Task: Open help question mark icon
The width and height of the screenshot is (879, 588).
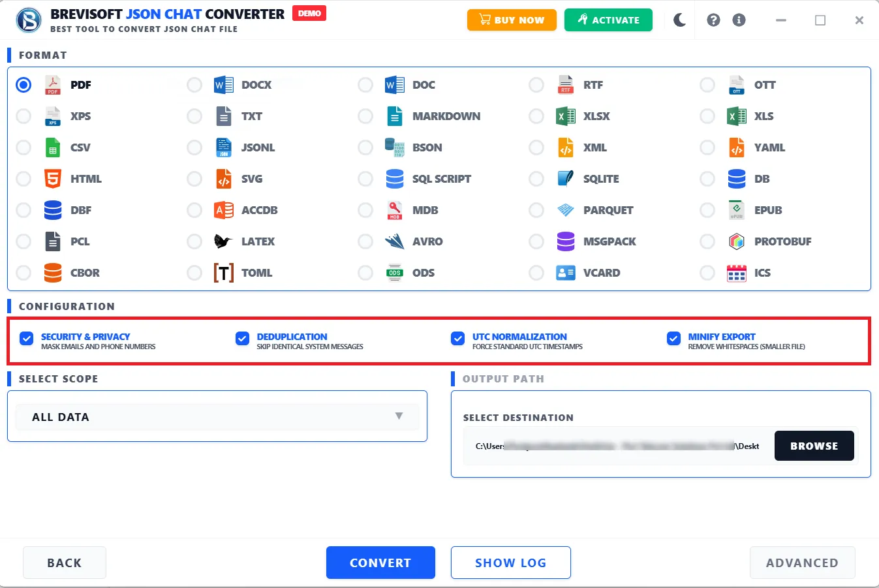Action: (713, 20)
